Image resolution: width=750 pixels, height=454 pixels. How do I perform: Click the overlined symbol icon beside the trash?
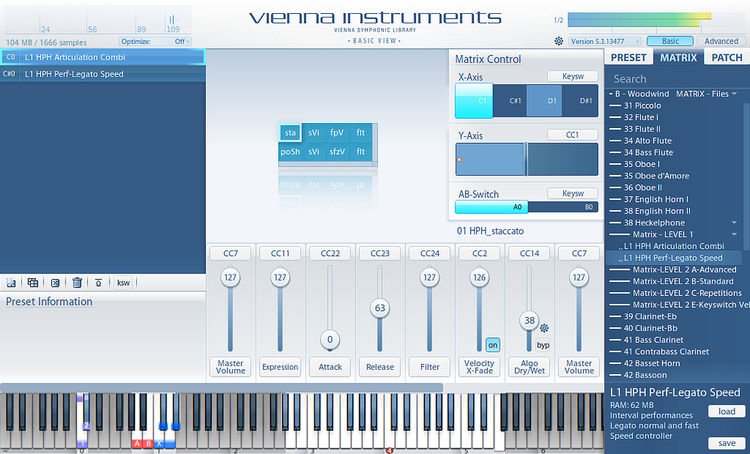[x=98, y=283]
